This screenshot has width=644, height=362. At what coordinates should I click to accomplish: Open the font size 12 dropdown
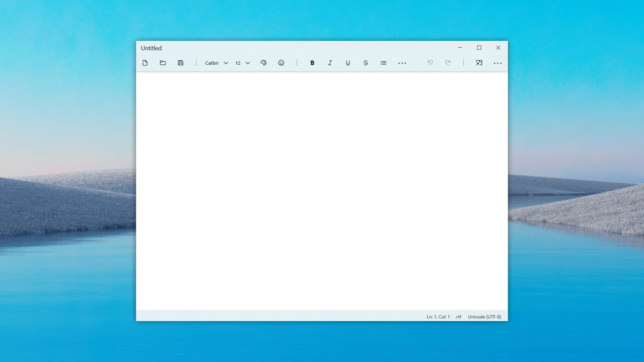(242, 63)
